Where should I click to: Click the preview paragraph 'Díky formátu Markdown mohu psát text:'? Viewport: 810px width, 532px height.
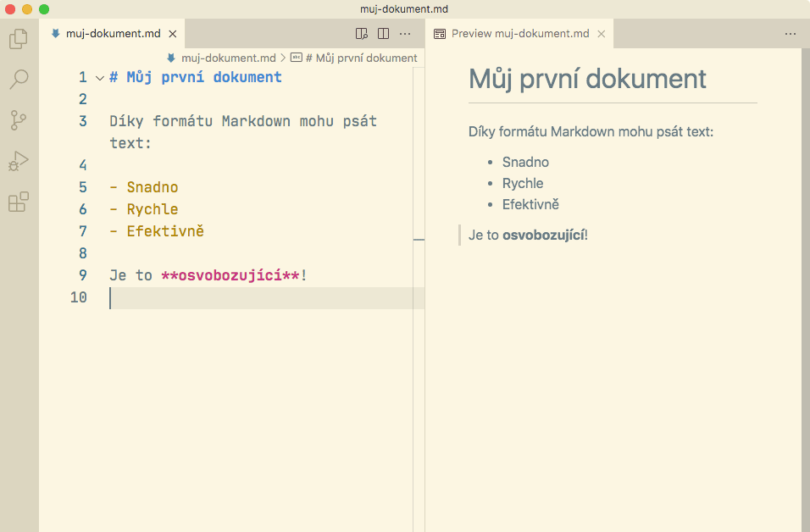[x=591, y=131]
